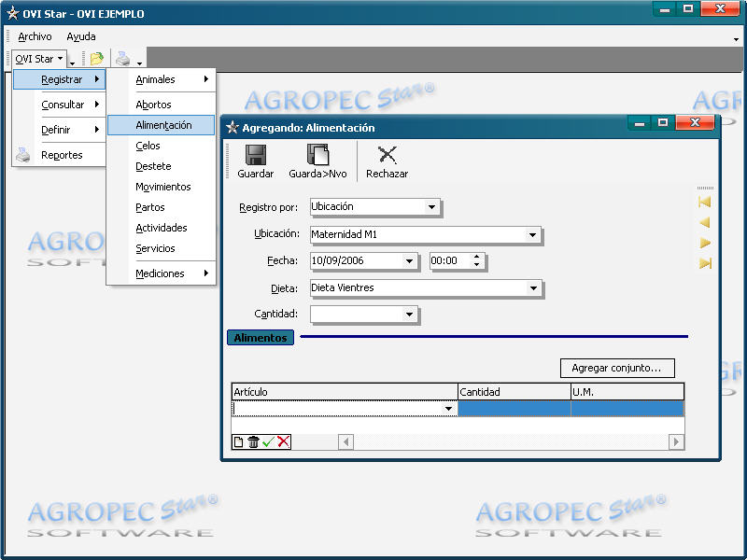Open the Archivo menu
The height and width of the screenshot is (560, 747).
coord(35,36)
